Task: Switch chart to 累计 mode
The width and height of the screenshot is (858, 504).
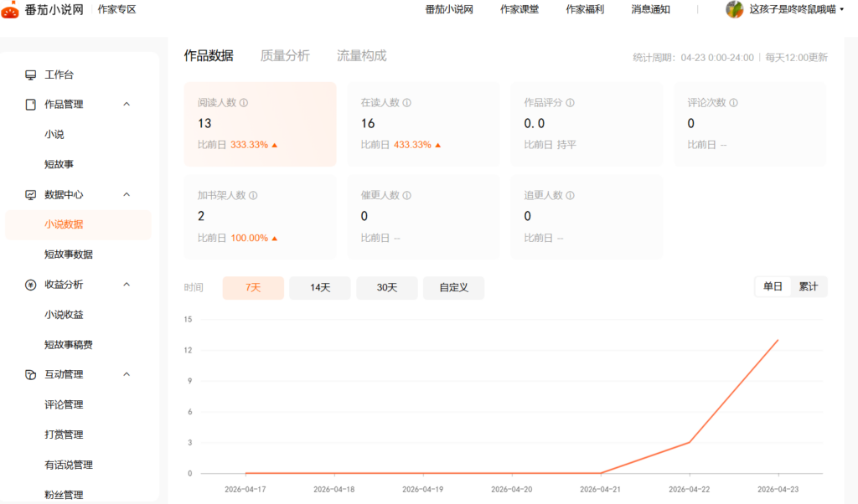Action: click(x=809, y=286)
